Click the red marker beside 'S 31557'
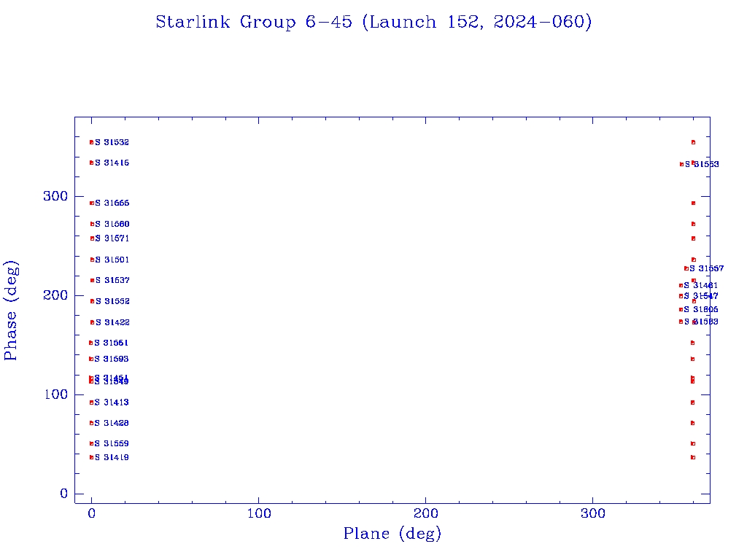 point(686,268)
